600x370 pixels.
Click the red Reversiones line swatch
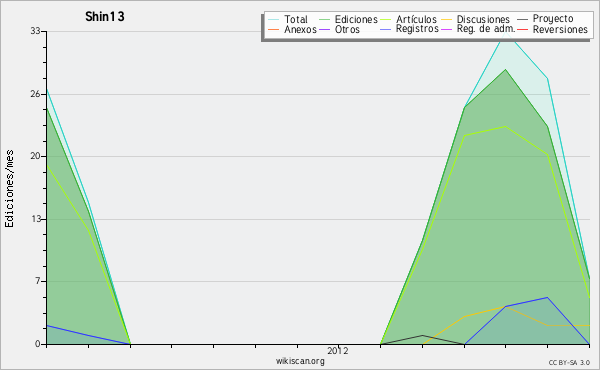522,29
